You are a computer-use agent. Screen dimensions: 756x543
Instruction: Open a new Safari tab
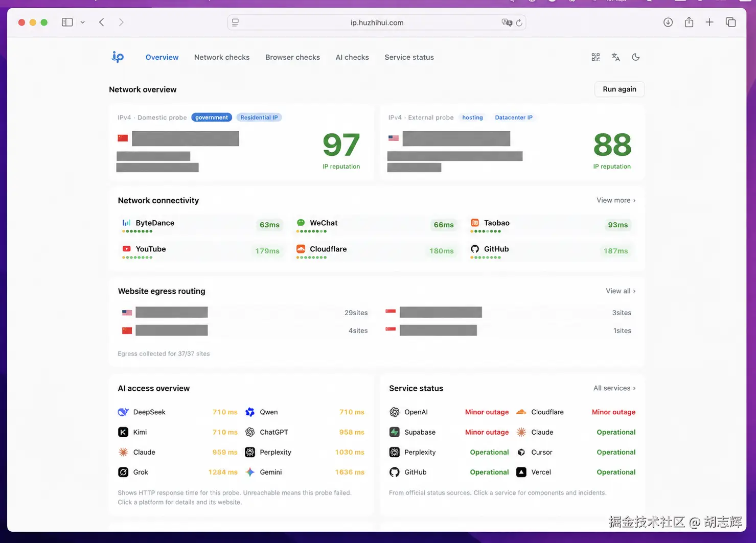[x=709, y=22]
